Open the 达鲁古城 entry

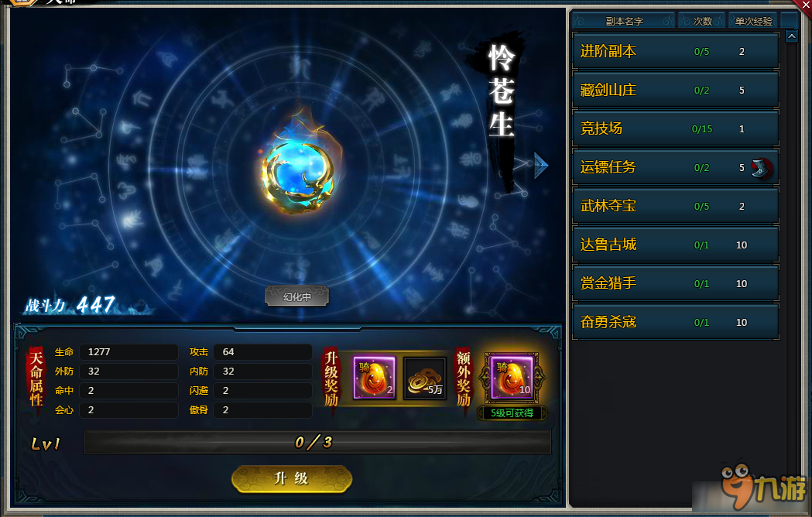point(675,245)
